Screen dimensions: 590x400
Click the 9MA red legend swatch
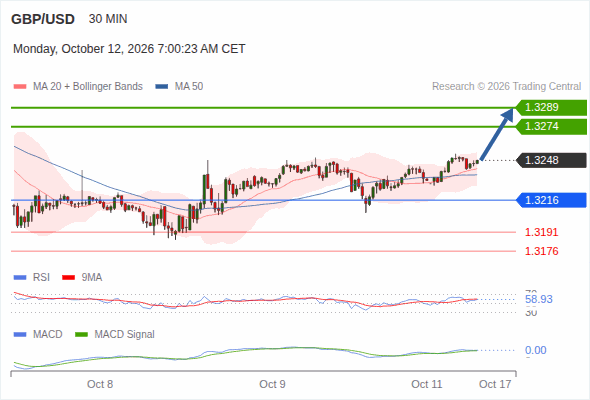click(68, 278)
